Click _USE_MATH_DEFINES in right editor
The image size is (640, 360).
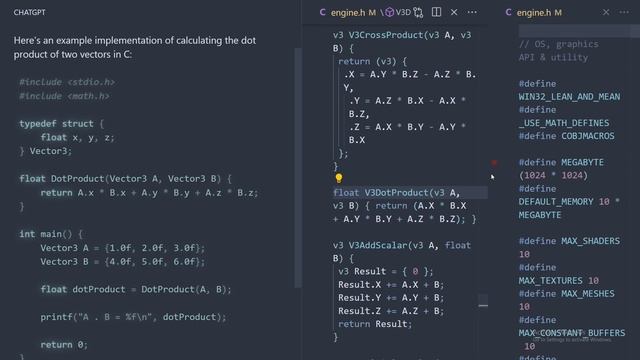(x=564, y=123)
